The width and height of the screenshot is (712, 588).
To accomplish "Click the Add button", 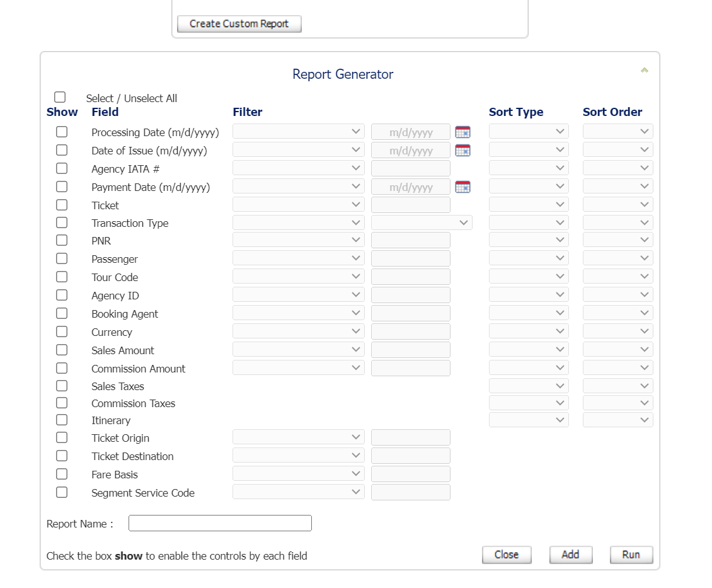I will 570,555.
